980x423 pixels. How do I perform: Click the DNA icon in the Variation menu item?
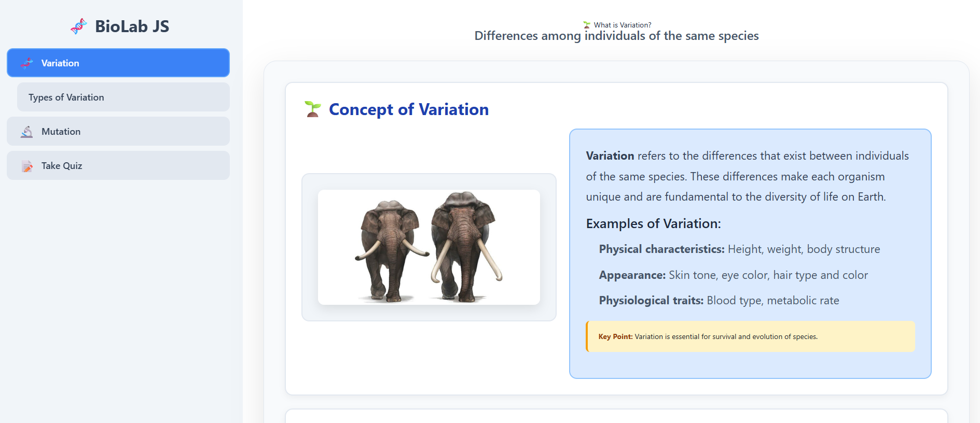pos(26,63)
